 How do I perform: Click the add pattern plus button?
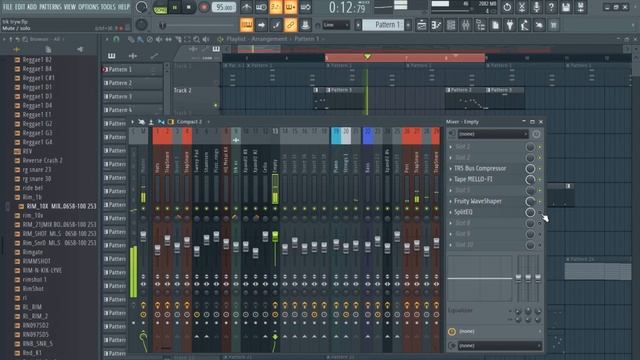pos(408,25)
